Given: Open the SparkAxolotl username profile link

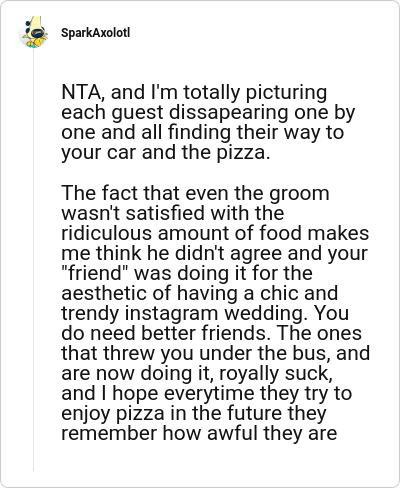Looking at the screenshot, I should [x=95, y=33].
